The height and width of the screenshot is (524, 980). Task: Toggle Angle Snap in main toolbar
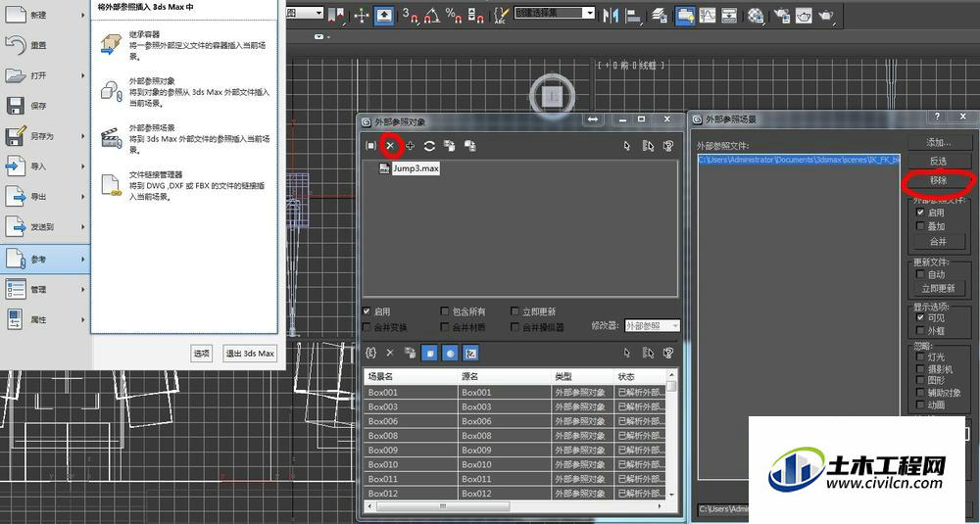432,16
